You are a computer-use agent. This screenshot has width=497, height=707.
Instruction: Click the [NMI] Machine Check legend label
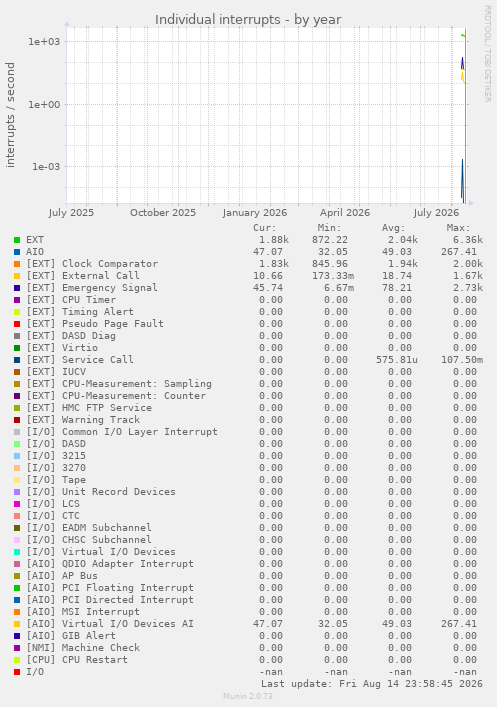click(x=83, y=647)
